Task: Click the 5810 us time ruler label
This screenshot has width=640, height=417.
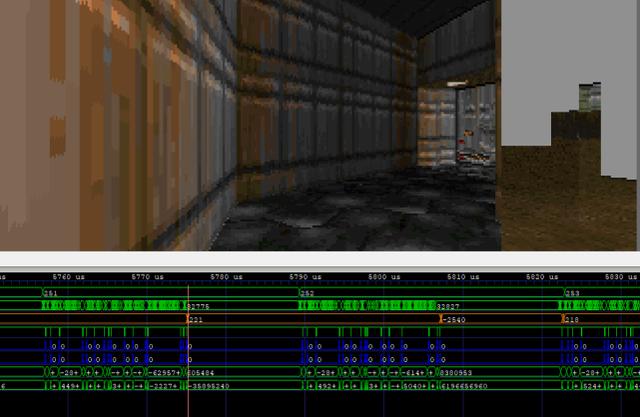Action: [x=463, y=277]
